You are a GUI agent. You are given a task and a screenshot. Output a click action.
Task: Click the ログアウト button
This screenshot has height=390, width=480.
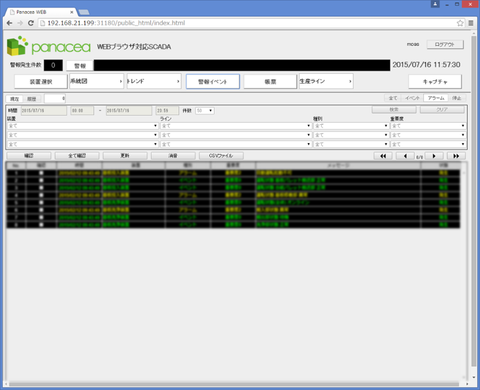445,45
